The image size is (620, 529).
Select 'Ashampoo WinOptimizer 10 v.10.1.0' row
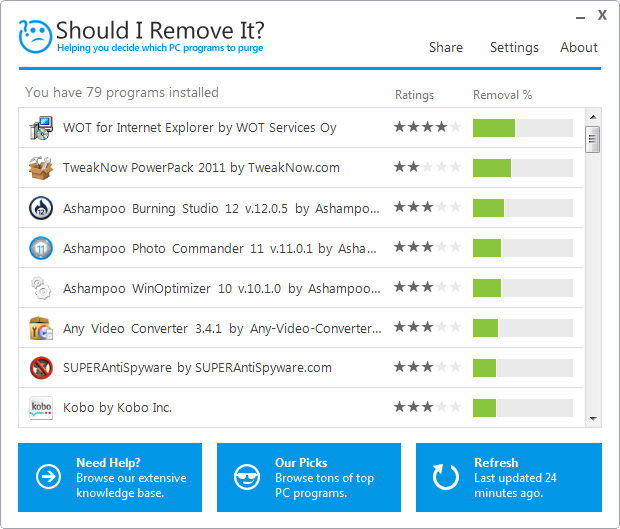coord(301,288)
